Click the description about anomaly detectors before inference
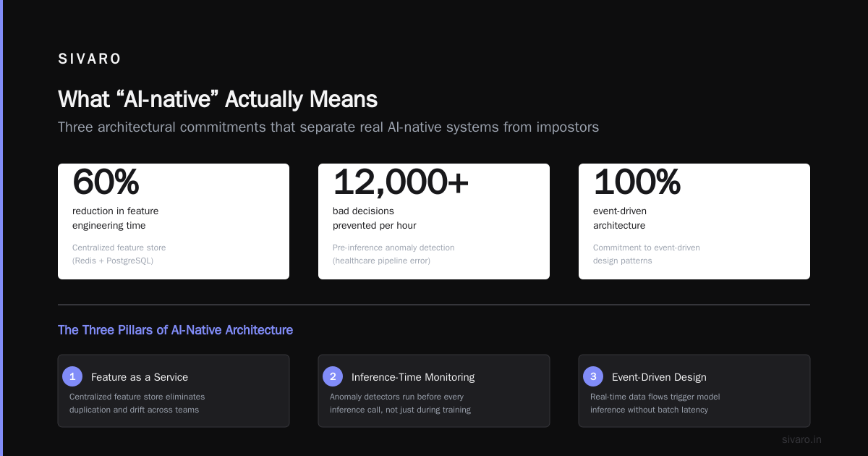Screen dimensions: 868x456 click(x=400, y=403)
